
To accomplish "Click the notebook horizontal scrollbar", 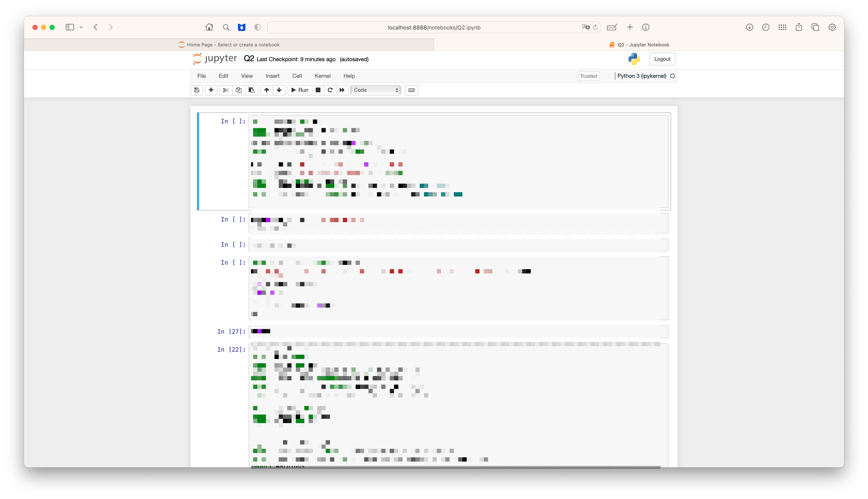I will tap(456, 467).
